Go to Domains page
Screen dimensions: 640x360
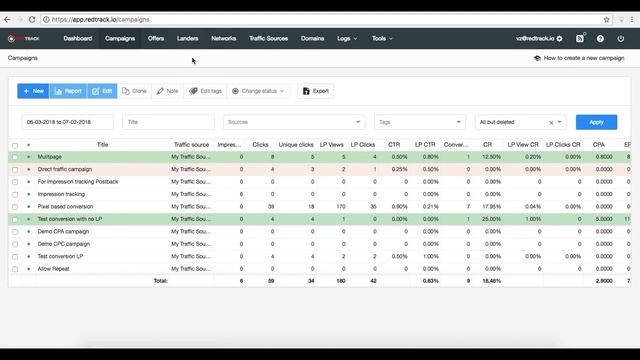pos(312,38)
